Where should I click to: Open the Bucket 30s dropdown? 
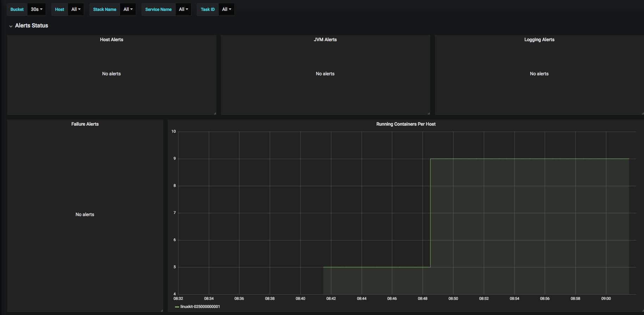point(37,10)
